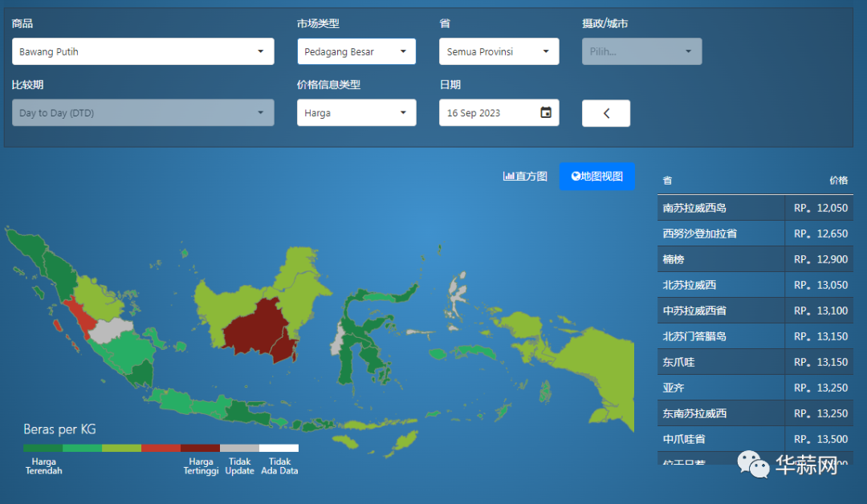Click the 价格 column header
This screenshot has width=867, height=504.
pyautogui.click(x=838, y=180)
